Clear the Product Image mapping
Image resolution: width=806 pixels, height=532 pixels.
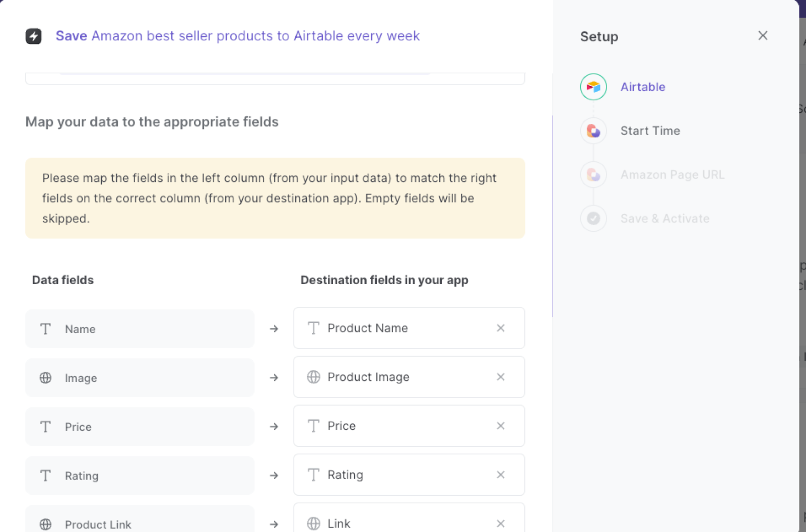[x=501, y=377]
